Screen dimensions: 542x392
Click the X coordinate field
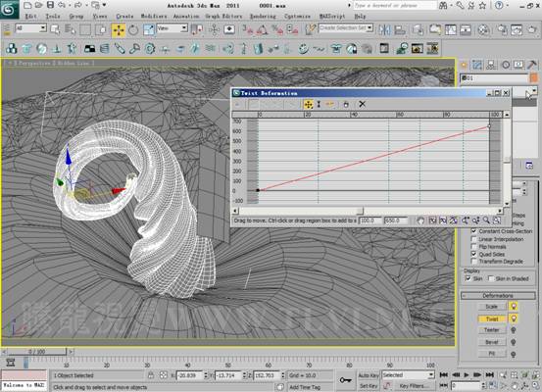[189, 375]
